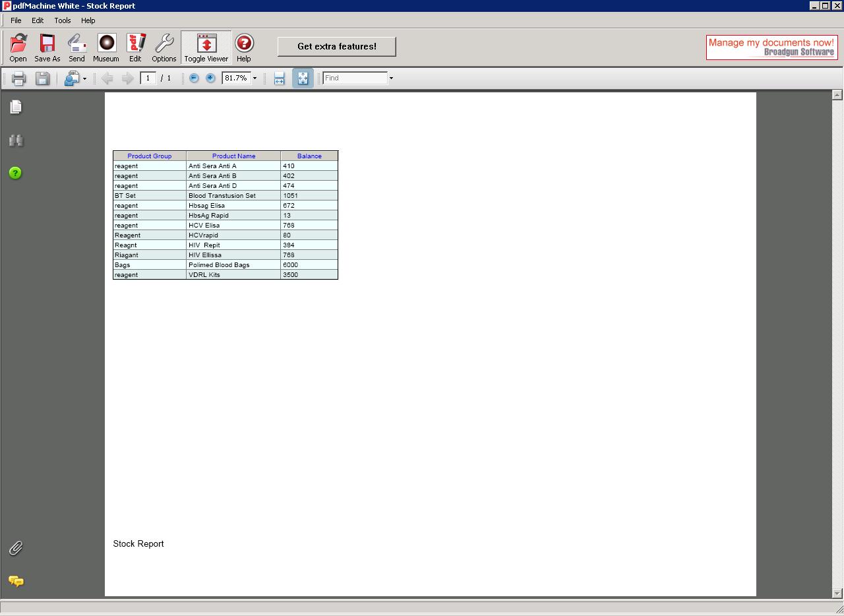Screen dimensions: 844x616
Task: Open the Attachments paperclip panel
Action: tap(16, 548)
